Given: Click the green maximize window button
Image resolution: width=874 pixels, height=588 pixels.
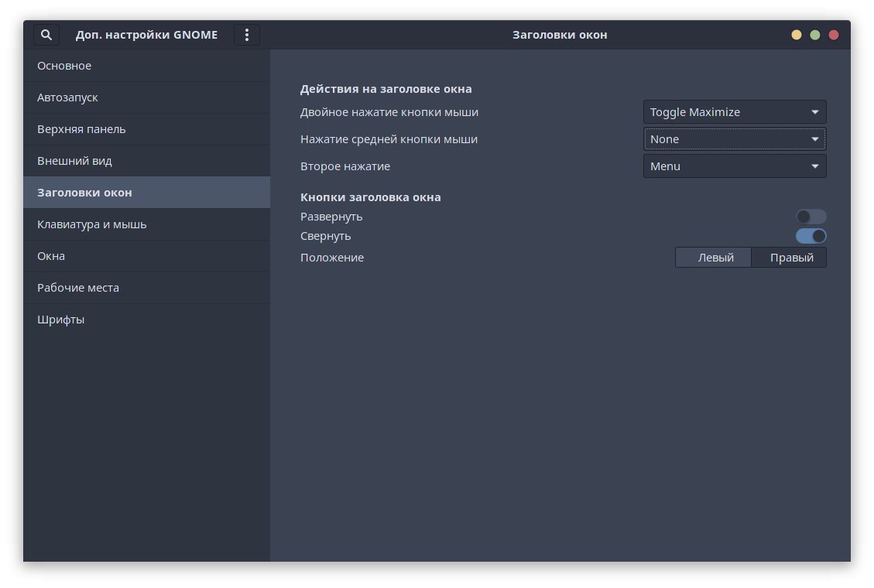Looking at the screenshot, I should [814, 35].
